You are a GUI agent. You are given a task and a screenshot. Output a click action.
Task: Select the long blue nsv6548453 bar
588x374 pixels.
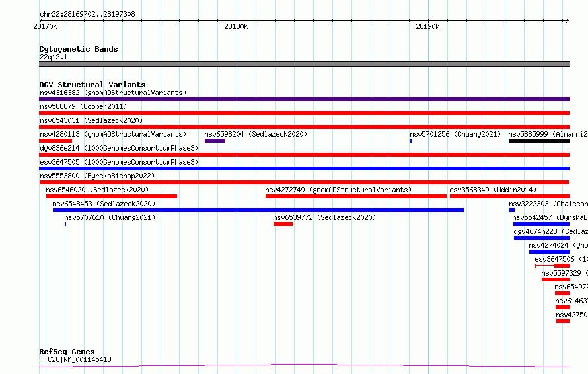pyautogui.click(x=258, y=210)
